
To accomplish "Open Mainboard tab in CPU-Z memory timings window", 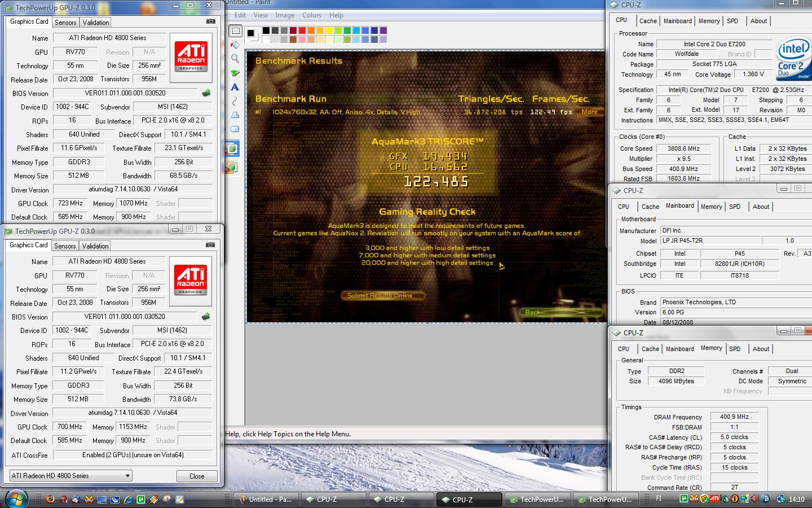I will [x=680, y=349].
